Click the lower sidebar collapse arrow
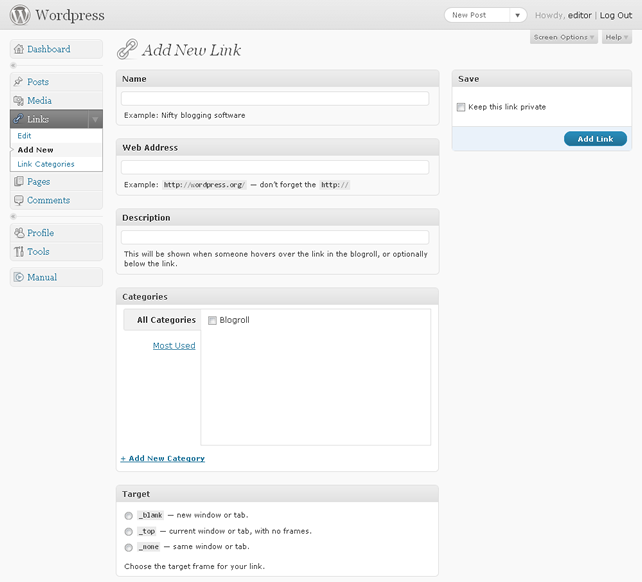642x582 pixels. (x=13, y=216)
